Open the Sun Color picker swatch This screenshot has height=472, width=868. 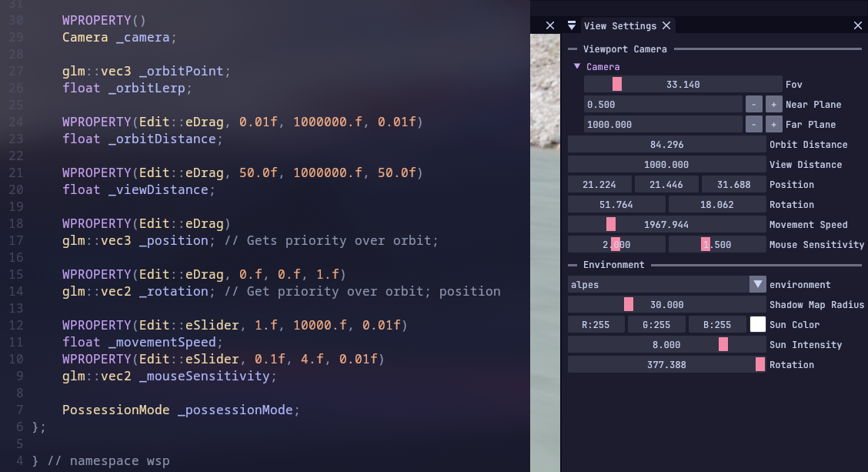click(758, 325)
